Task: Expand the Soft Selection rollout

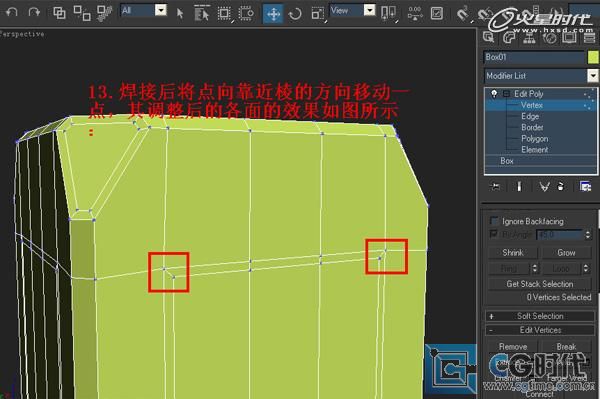Action: (x=540, y=316)
